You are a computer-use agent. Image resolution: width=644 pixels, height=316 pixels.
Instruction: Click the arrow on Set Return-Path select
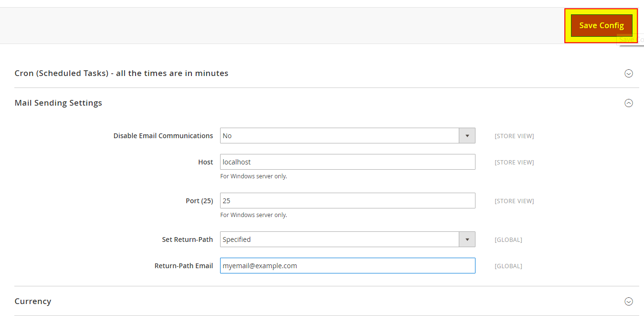(x=467, y=240)
